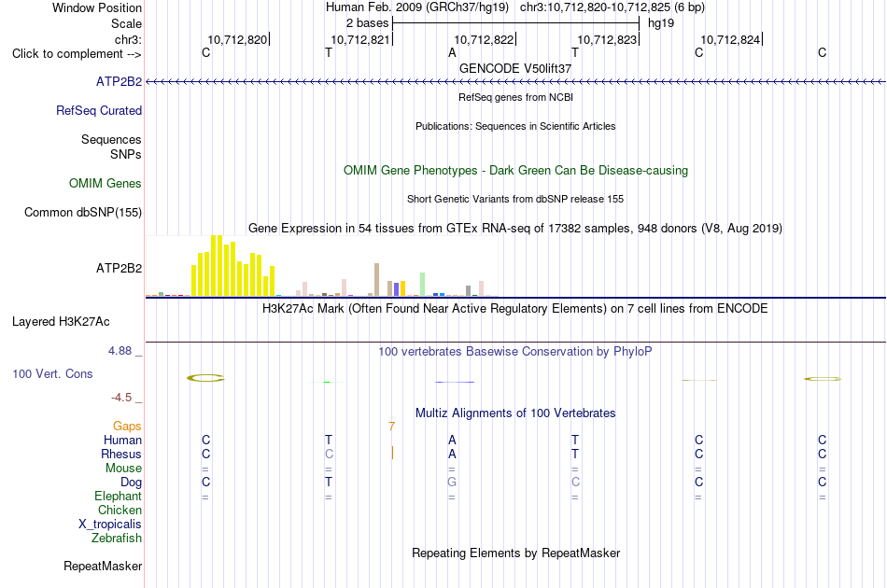
Task: Click the H3K27Ac Mark ENCODE track title
Action: tap(515, 309)
